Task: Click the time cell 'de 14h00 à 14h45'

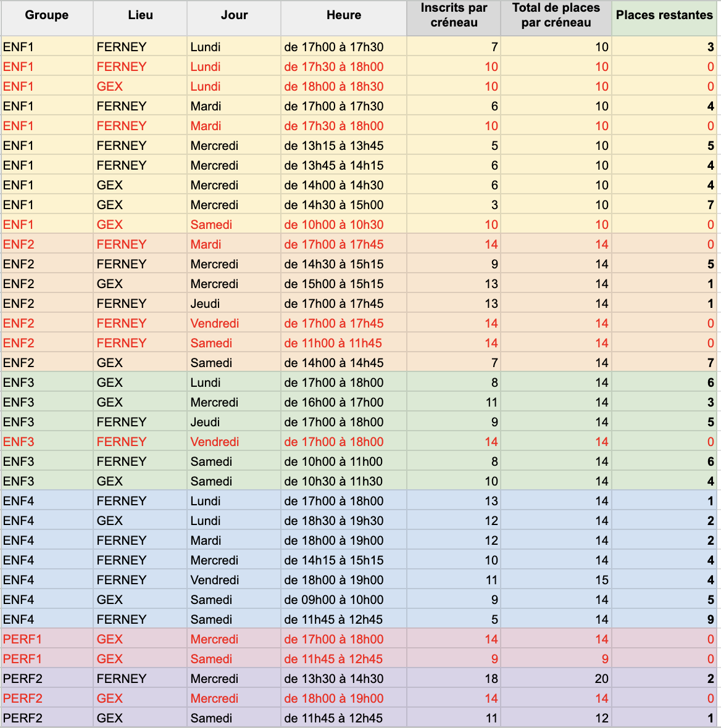Action: 344,363
